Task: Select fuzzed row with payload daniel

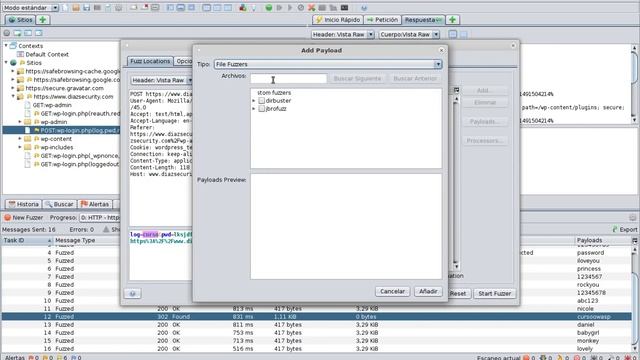Action: point(317,325)
